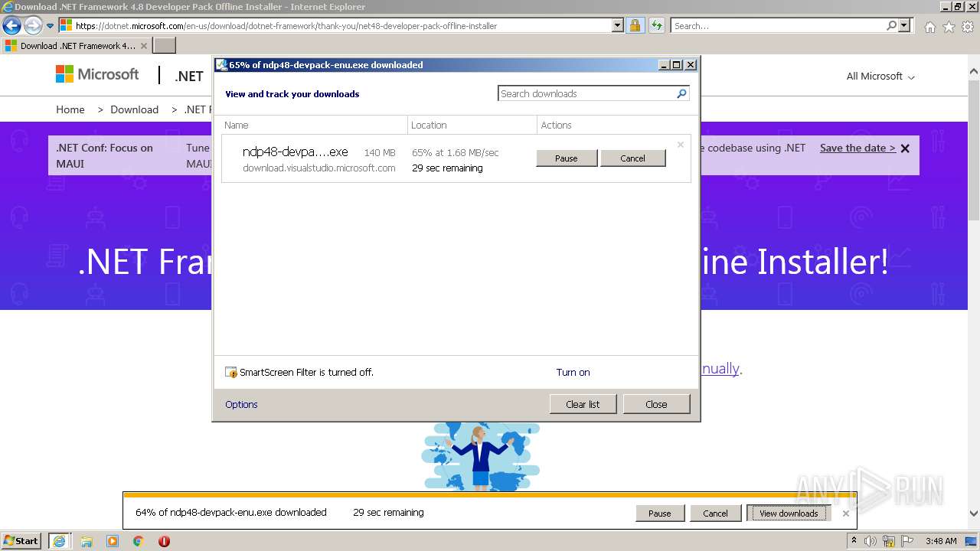The width and height of the screenshot is (980, 551).
Task: Open a new blank tab
Action: pos(165,46)
